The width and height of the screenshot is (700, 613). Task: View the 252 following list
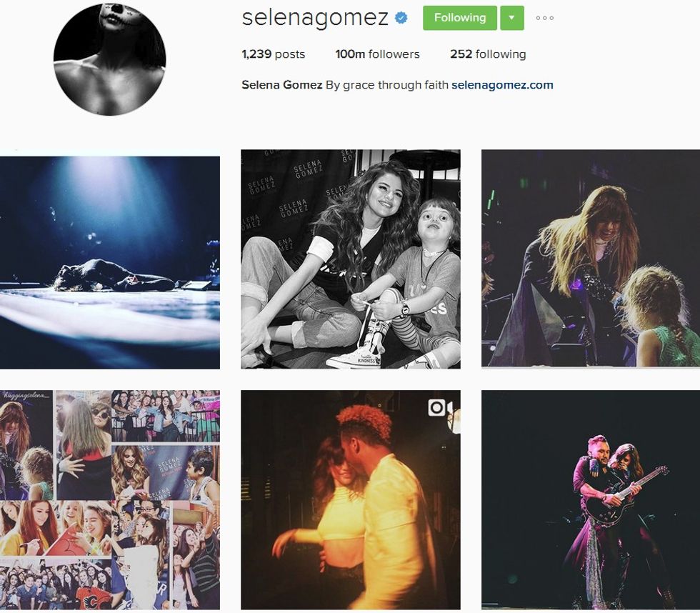coord(488,54)
